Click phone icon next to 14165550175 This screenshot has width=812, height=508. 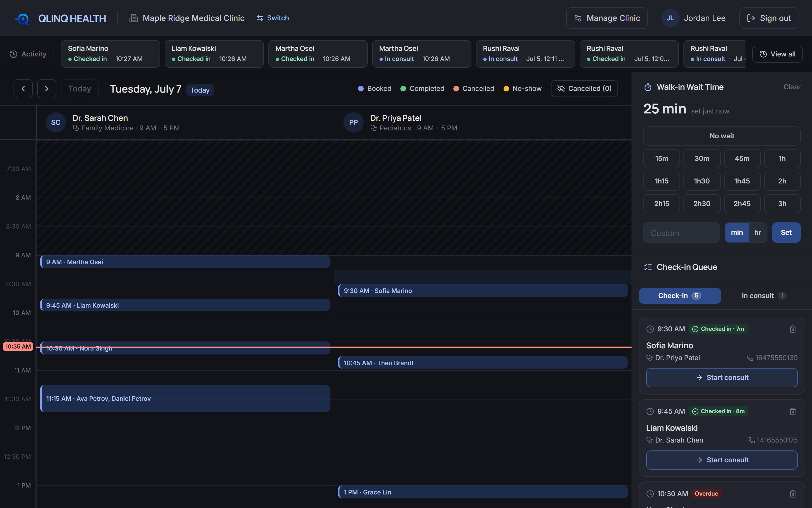pos(751,440)
